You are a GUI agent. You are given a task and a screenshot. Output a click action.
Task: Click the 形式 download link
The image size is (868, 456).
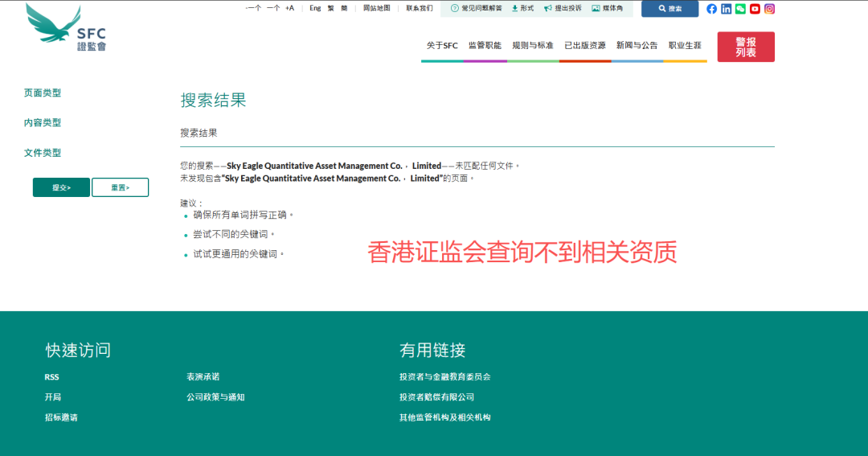coord(522,8)
